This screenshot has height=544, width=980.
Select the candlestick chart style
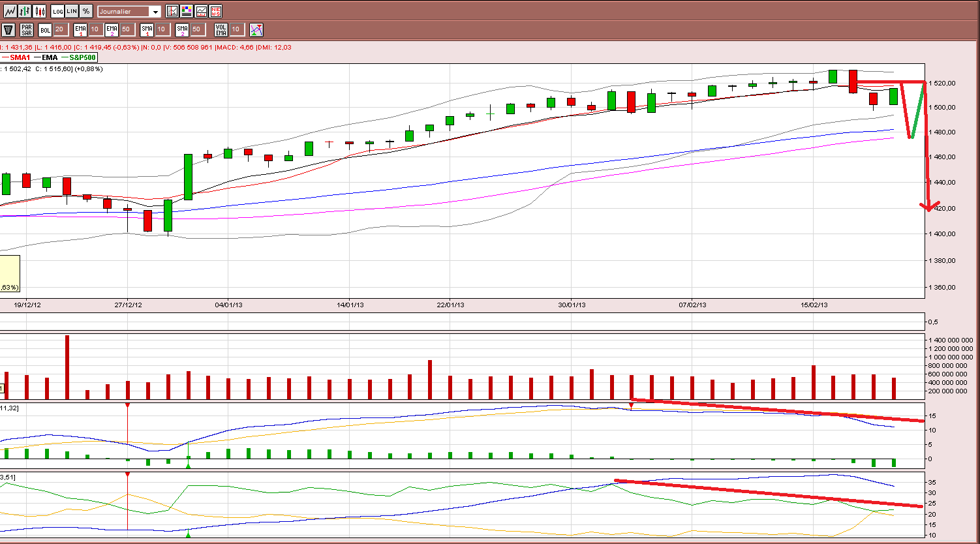tap(40, 11)
